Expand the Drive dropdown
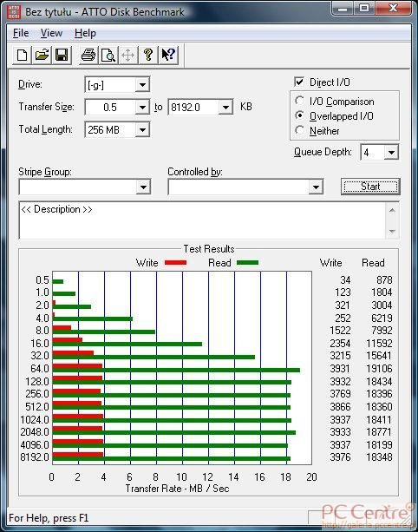 [x=142, y=85]
